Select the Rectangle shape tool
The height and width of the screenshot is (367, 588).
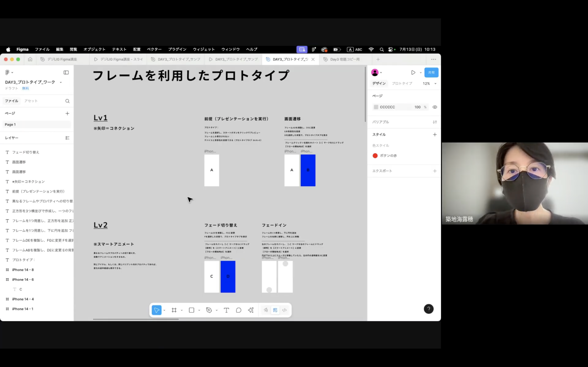191,310
